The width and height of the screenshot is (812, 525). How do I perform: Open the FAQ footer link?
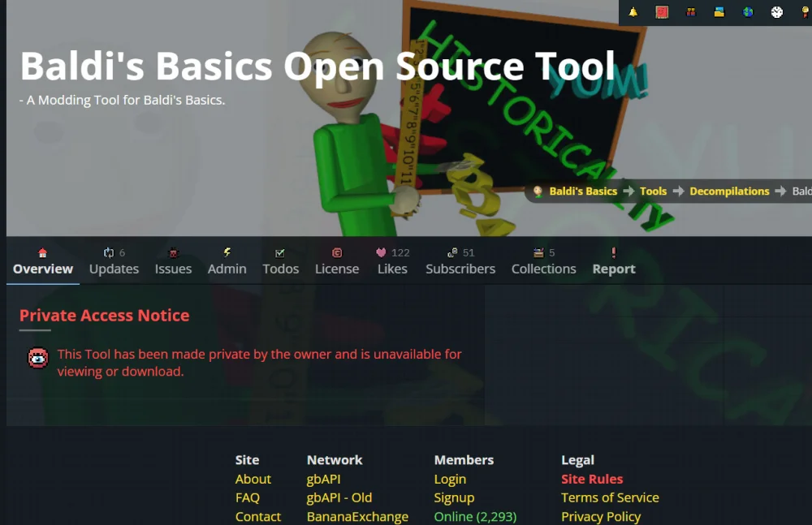248,497
